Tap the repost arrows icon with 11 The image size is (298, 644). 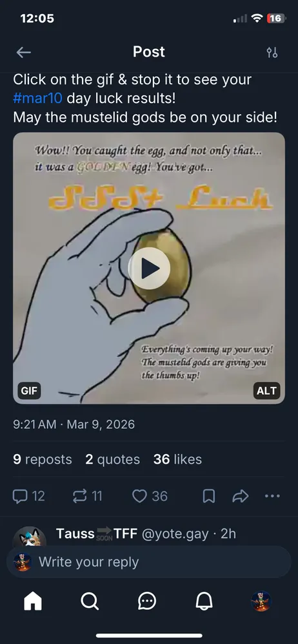pyautogui.click(x=79, y=496)
